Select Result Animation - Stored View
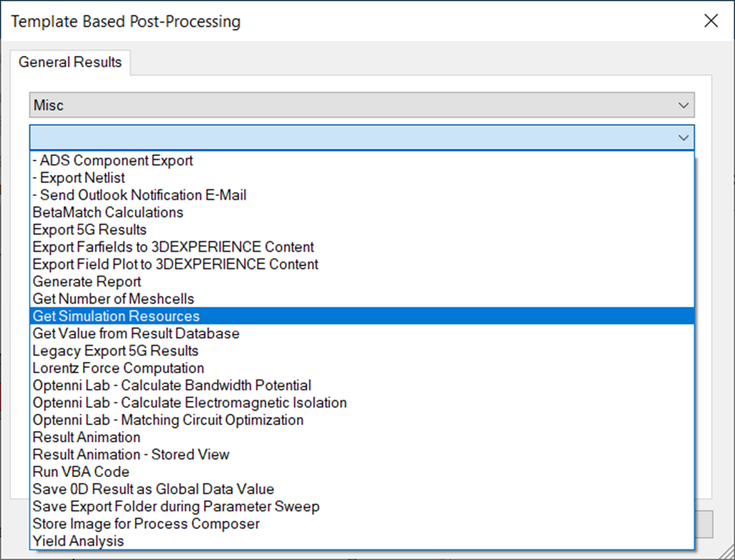Screen dimensions: 735x560 tap(362, 454)
